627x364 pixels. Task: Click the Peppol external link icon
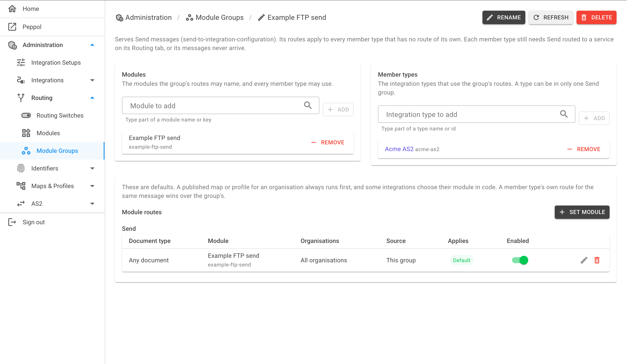[x=12, y=27]
